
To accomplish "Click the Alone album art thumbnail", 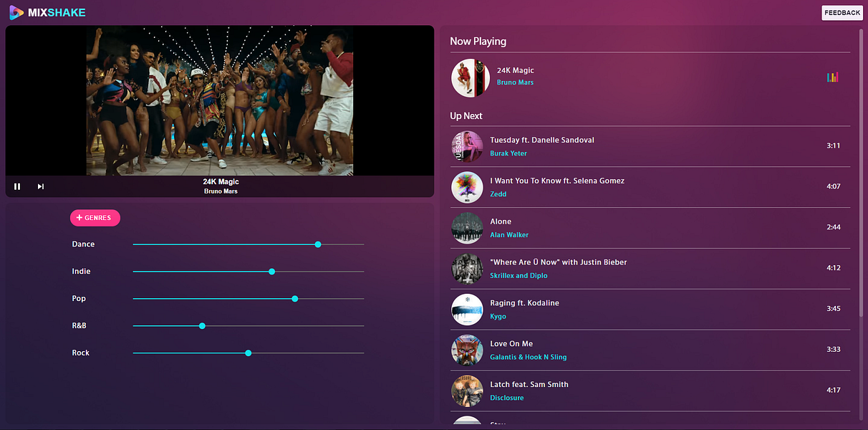I will (x=467, y=228).
